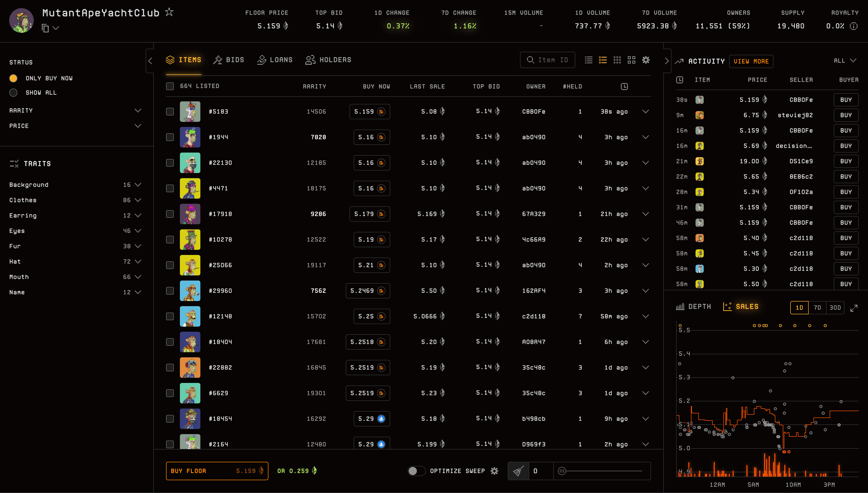Screen dimensions: 868x493
Task: Click the ETH icon beside floor price
Action: [x=286, y=26]
